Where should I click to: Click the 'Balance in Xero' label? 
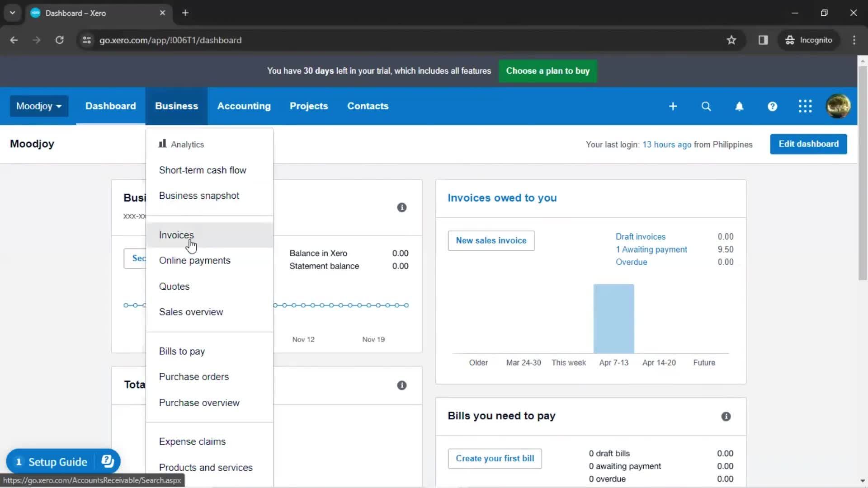click(x=318, y=253)
